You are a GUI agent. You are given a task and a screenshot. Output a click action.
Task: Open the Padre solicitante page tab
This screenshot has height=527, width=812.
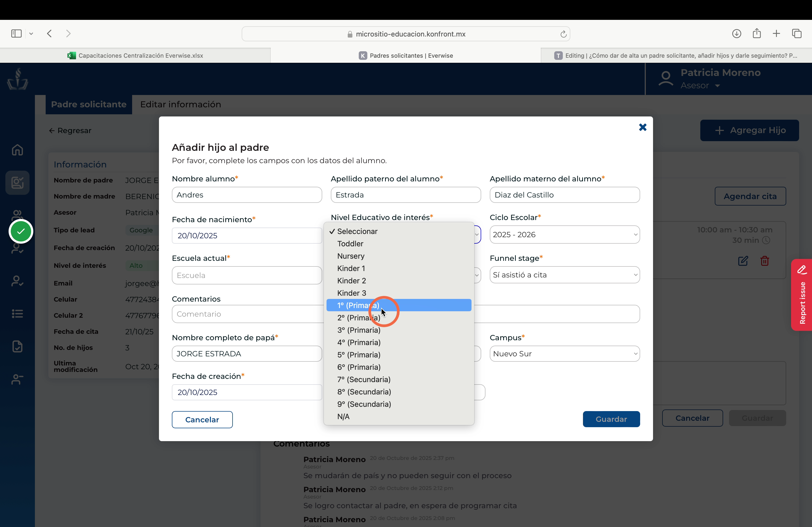pyautogui.click(x=89, y=104)
